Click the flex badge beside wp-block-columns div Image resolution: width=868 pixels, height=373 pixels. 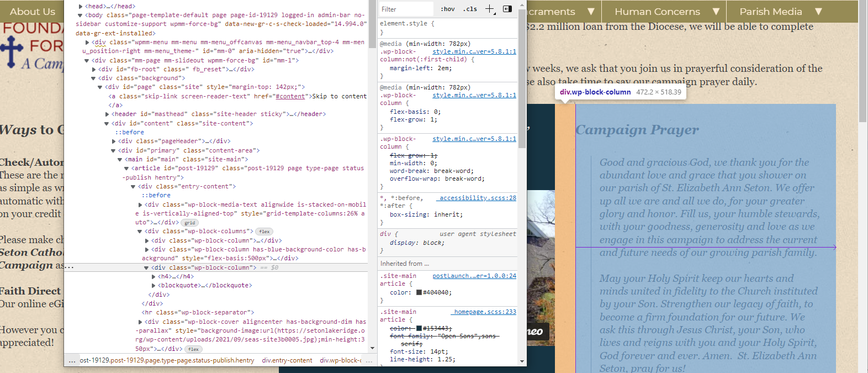click(264, 232)
